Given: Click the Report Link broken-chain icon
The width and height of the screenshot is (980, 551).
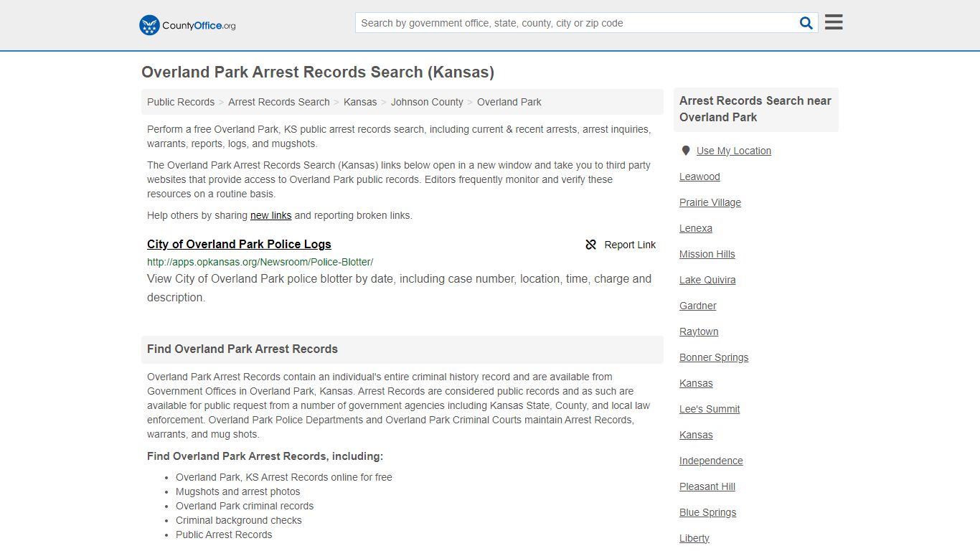Looking at the screenshot, I should pos(591,245).
